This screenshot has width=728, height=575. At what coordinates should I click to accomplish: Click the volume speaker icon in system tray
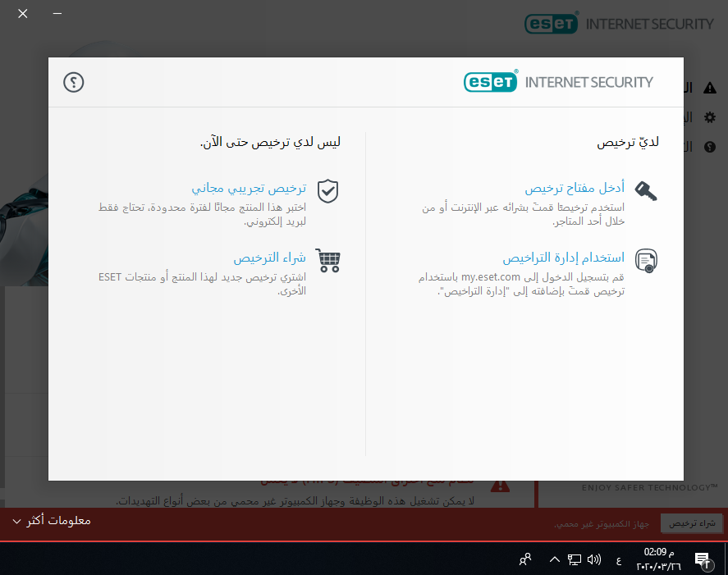coord(594,559)
